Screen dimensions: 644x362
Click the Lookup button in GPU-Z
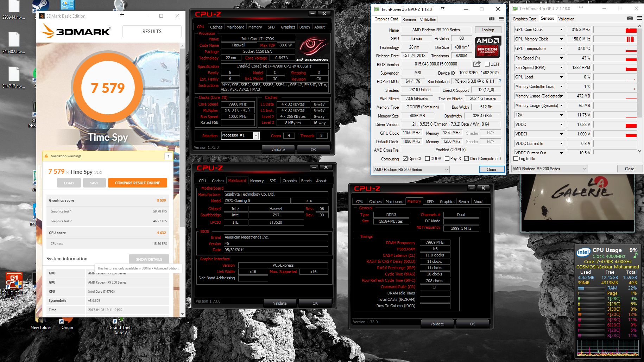(x=488, y=30)
